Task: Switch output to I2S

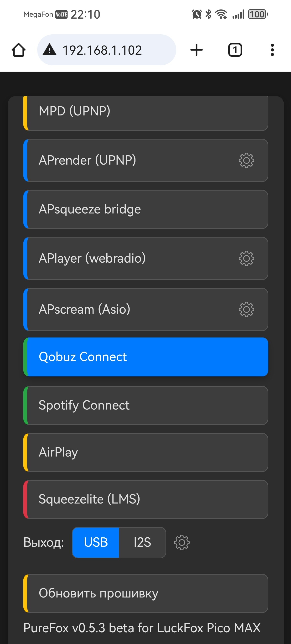Action: [142, 542]
